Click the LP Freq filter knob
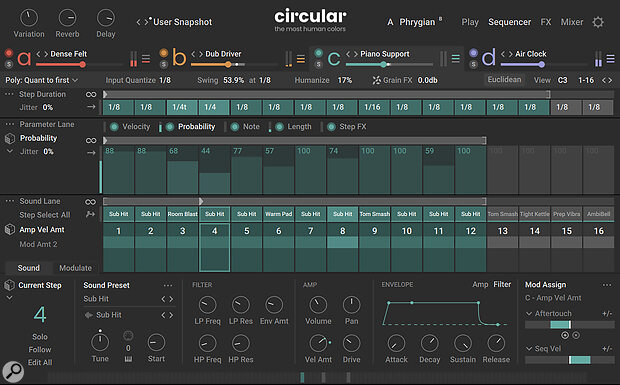This screenshot has height=385, width=620. coord(207,305)
